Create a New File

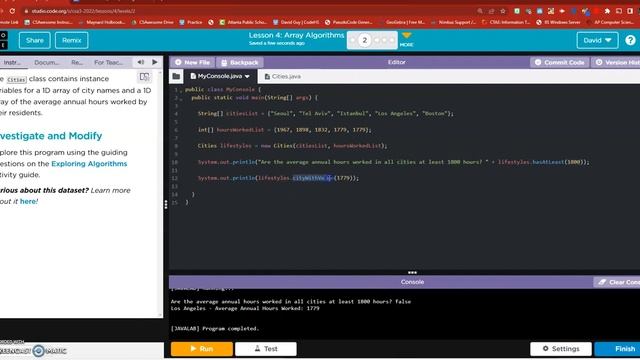click(x=192, y=62)
